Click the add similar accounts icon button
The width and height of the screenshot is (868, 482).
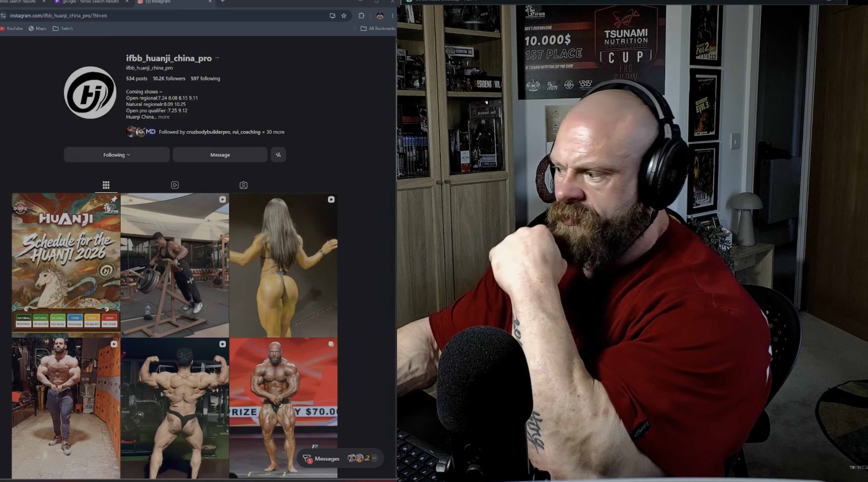(278, 154)
